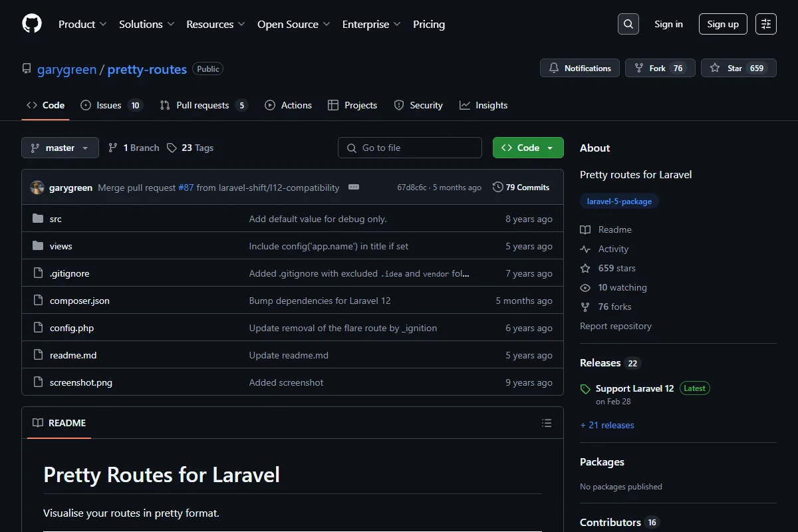Click the commit details ellipsis icon
This screenshot has width=798, height=532.
click(354, 188)
